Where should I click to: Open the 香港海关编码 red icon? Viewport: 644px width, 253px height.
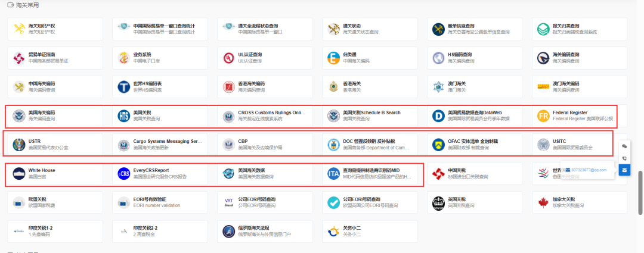pos(229,87)
